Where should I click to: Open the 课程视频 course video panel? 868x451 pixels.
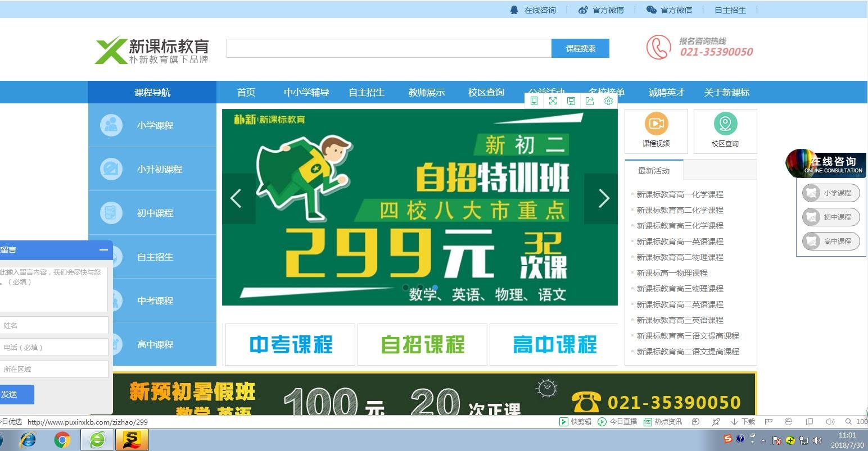click(655, 131)
